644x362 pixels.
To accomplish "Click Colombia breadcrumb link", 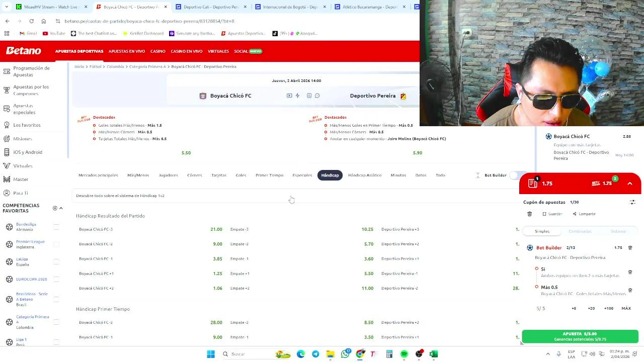I will [x=115, y=66].
